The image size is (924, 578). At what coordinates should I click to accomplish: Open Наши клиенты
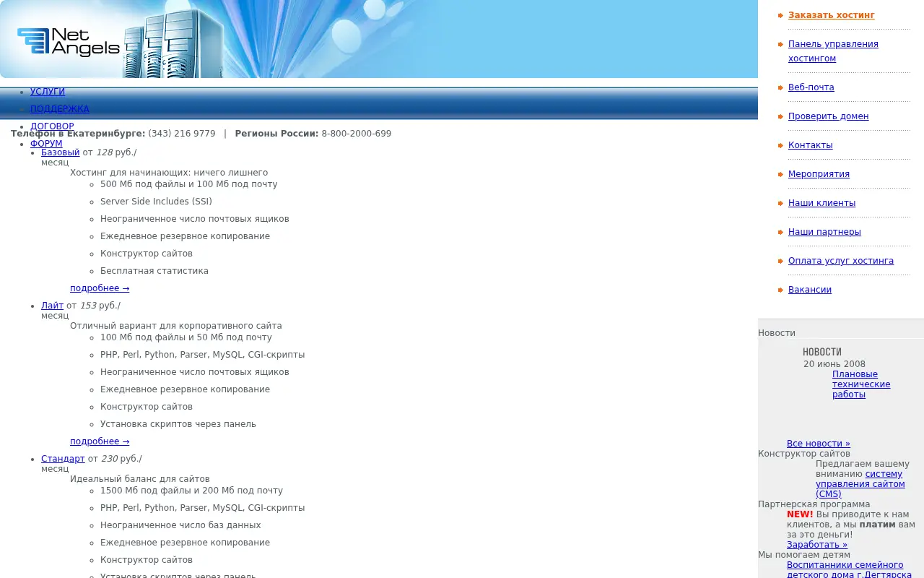coord(821,203)
